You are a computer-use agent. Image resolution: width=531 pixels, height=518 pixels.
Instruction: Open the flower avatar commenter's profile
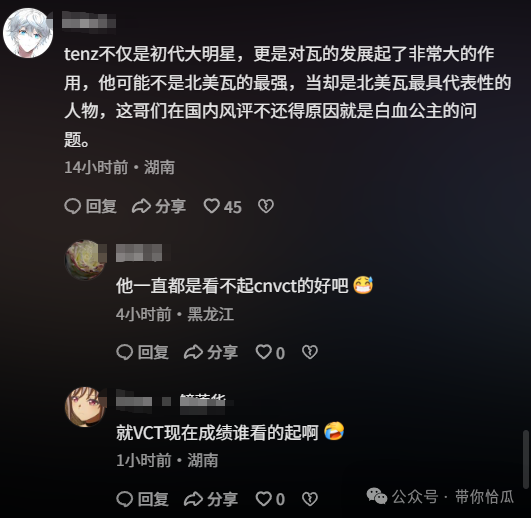tap(85, 260)
